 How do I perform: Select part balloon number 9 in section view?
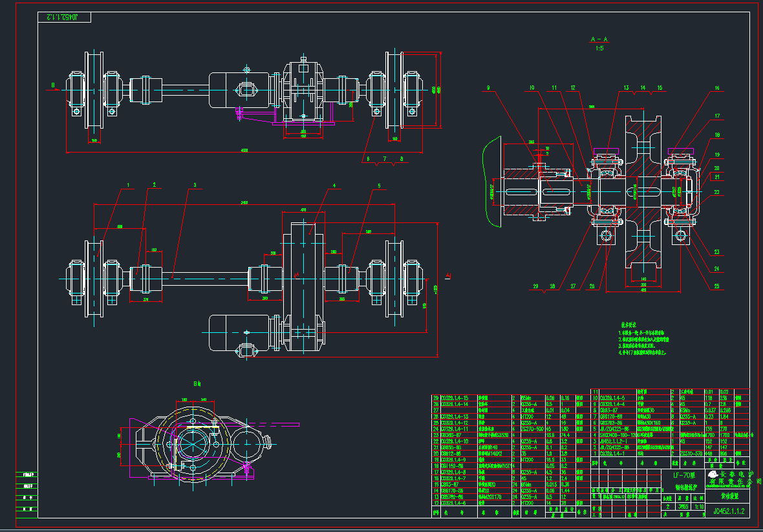click(x=489, y=87)
